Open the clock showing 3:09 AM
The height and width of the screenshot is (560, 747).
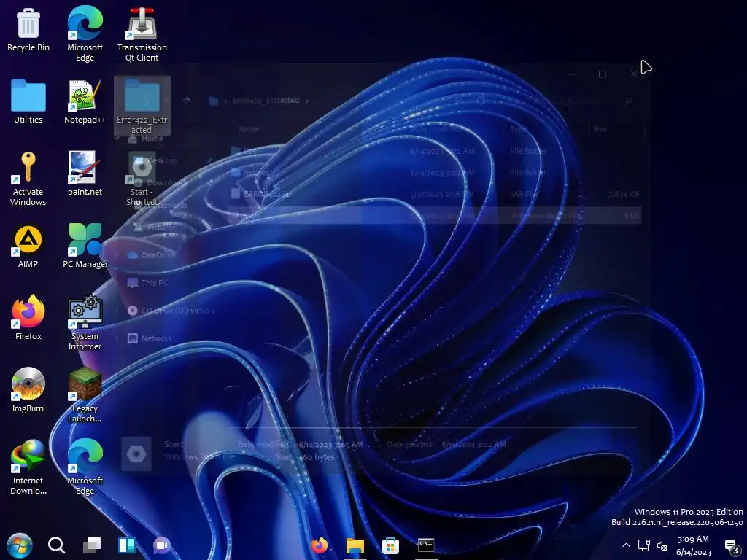pos(693,545)
